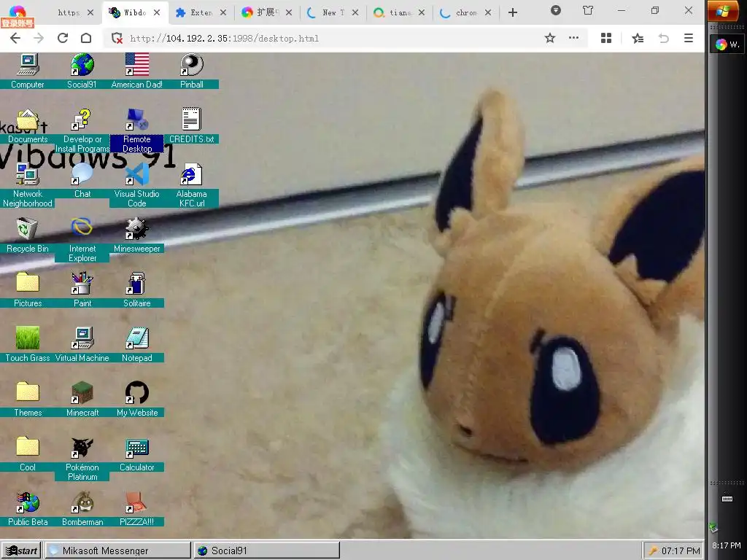Switch to the chrom browser tab
Image resolution: width=747 pixels, height=560 pixels.
[x=465, y=13]
